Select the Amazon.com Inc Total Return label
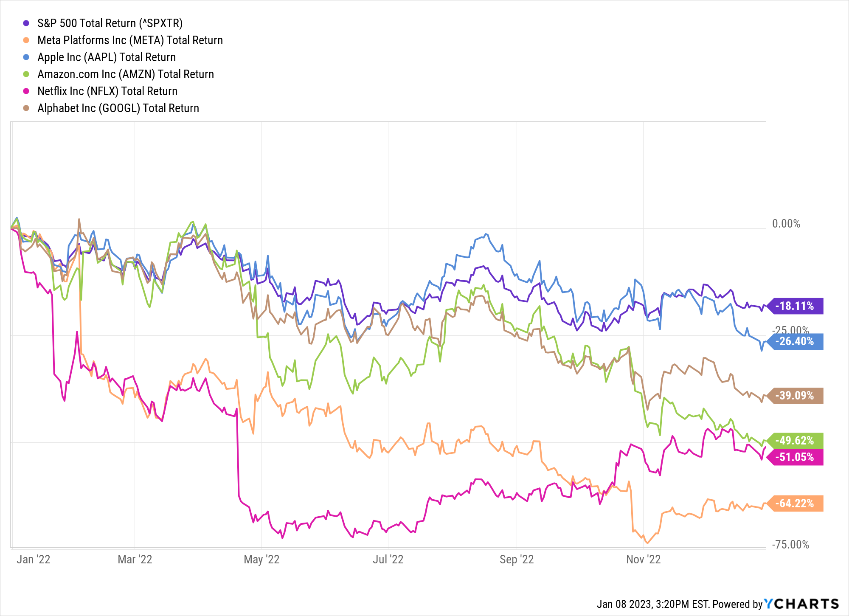Screen dimensions: 849x616 coord(126,74)
